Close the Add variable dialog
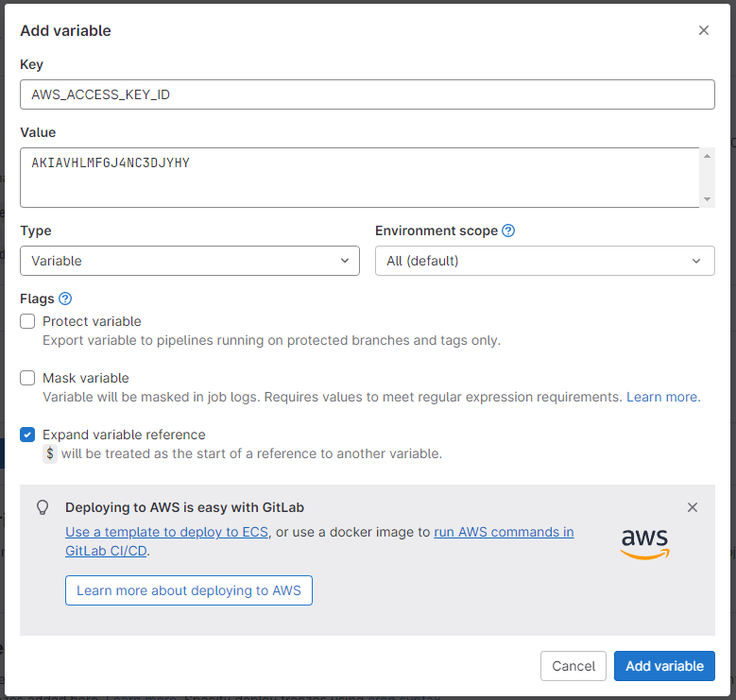The image size is (736, 700). 703,30
